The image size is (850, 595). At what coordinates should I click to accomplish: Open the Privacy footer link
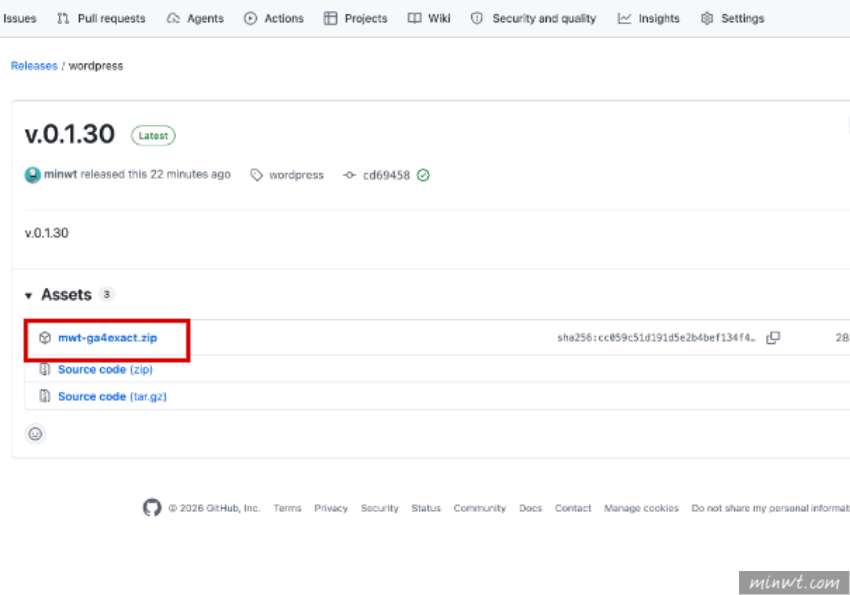pos(331,508)
